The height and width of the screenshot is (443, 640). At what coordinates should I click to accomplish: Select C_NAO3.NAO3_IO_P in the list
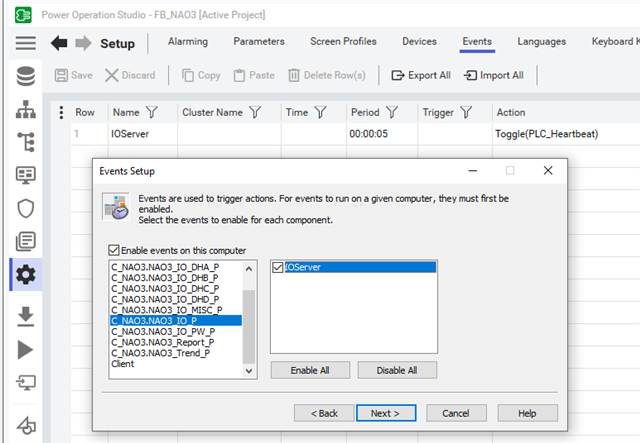176,321
